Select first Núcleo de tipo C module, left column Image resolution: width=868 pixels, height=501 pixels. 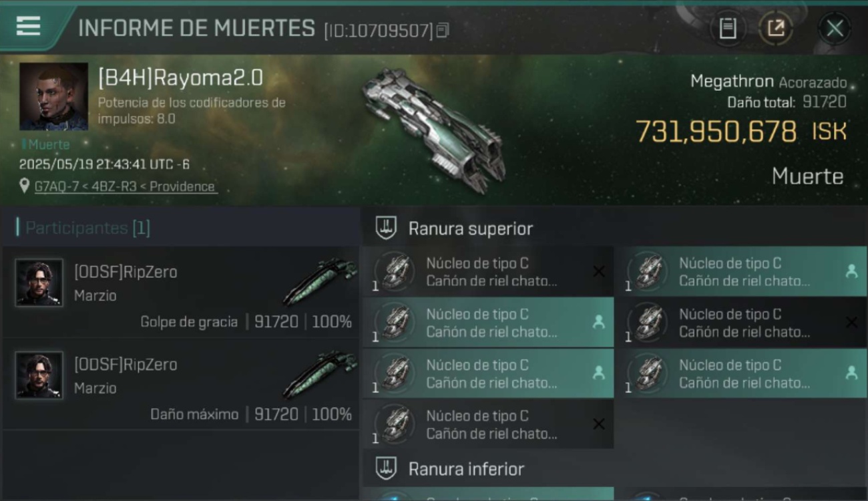[x=487, y=271]
